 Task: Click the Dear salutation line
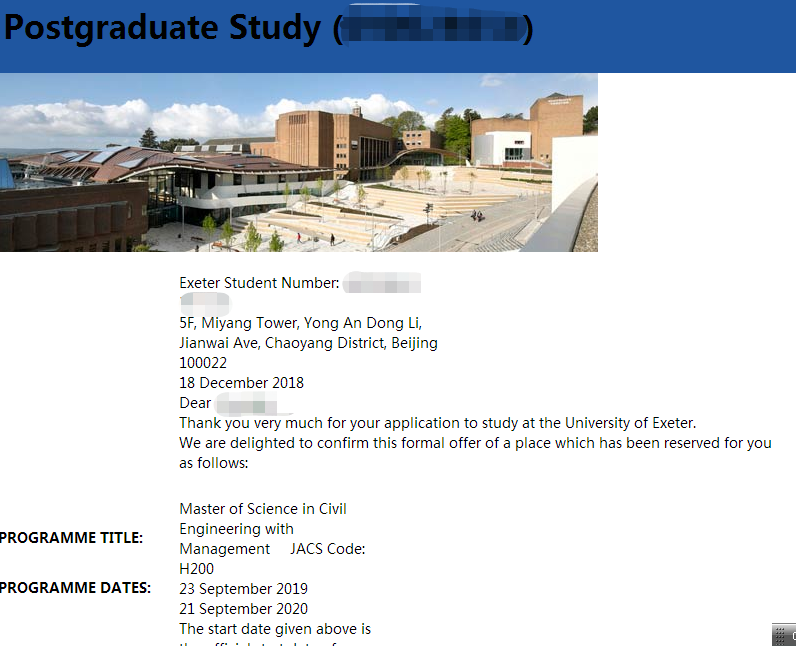(195, 403)
